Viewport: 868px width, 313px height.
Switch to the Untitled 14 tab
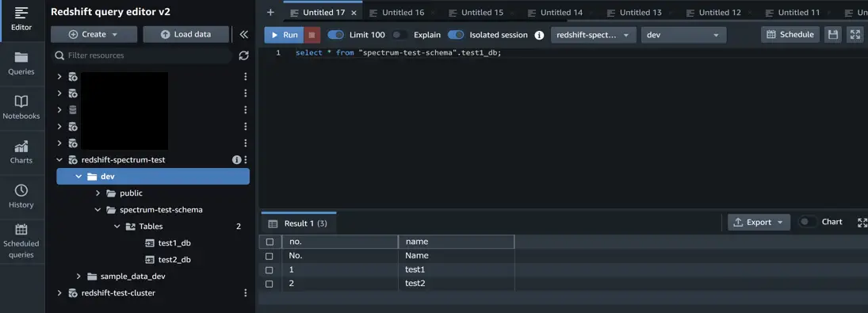click(561, 12)
